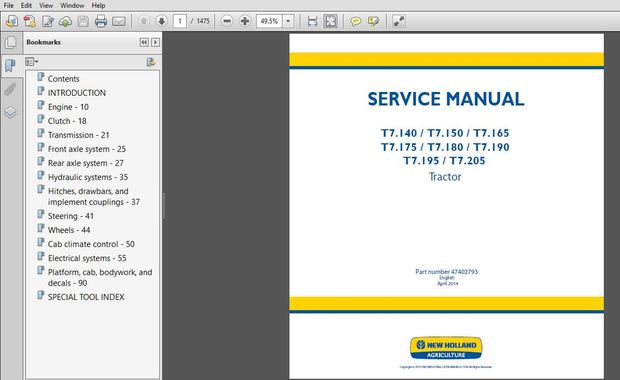This screenshot has height=380, width=620.
Task: Click the Read Mode expand icon
Action: tap(399, 21)
